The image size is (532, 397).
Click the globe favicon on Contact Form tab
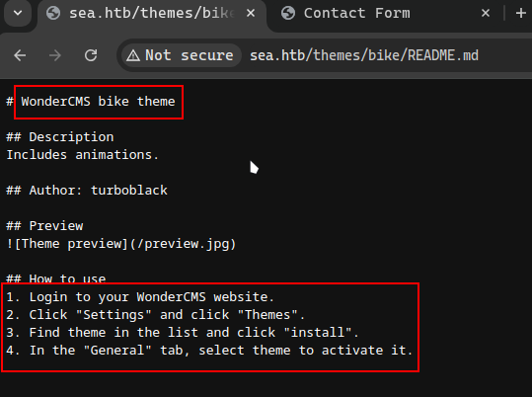pos(288,13)
